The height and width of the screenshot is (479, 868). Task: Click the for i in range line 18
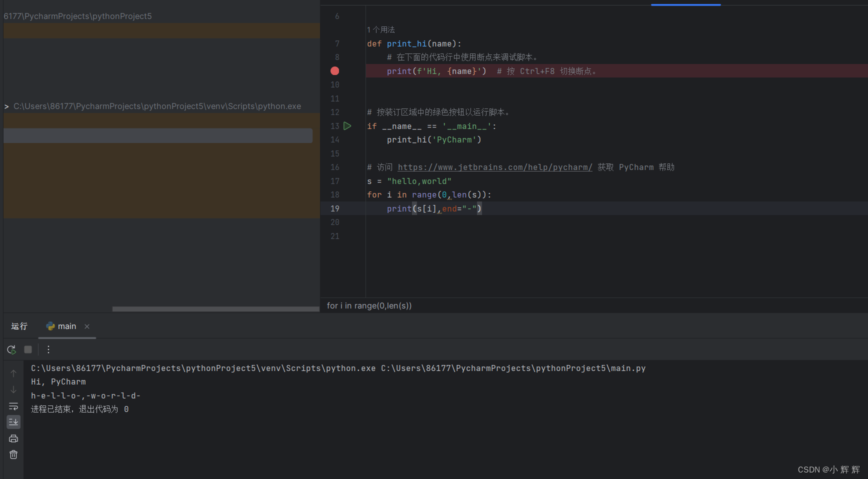pos(429,195)
